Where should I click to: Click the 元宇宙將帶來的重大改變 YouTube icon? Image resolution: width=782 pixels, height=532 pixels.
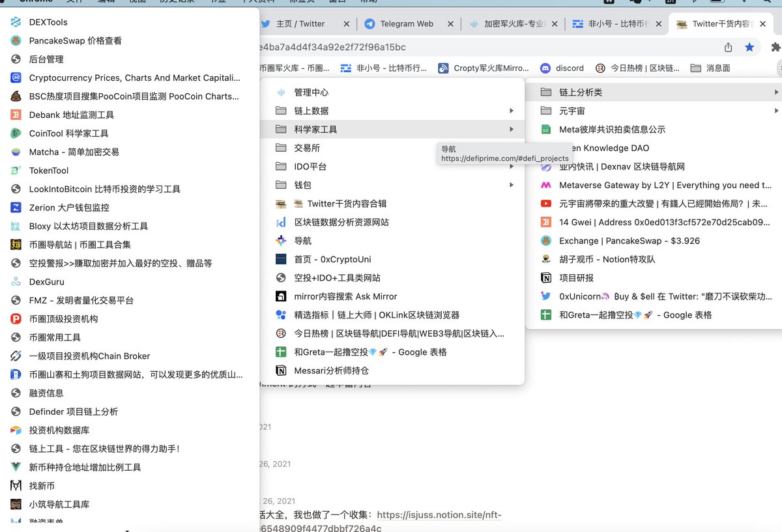546,204
